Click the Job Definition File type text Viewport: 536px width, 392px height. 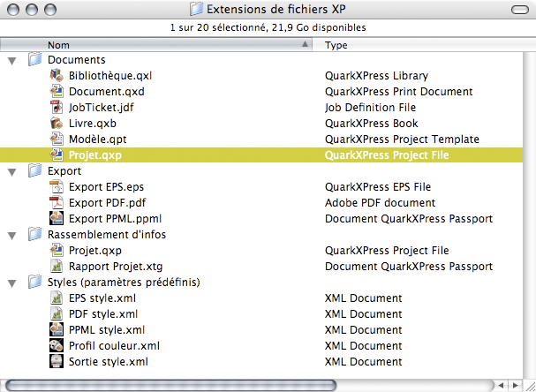[x=370, y=108]
